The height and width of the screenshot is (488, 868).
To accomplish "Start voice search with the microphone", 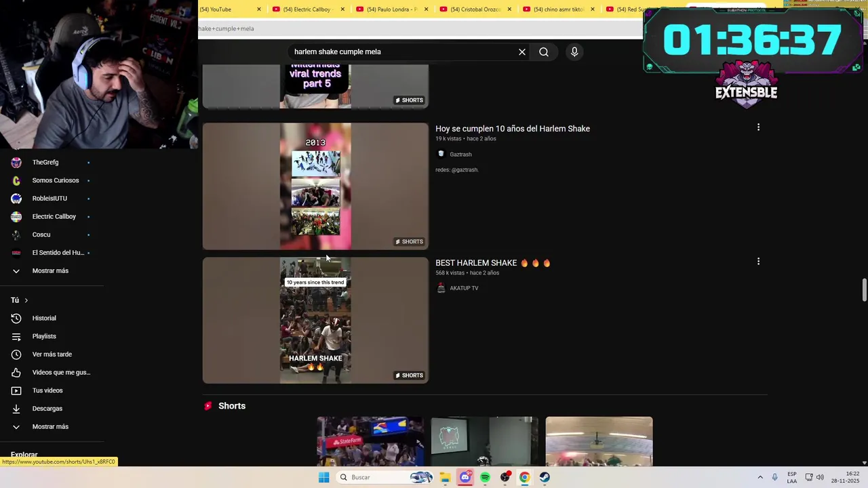I will (x=574, y=52).
